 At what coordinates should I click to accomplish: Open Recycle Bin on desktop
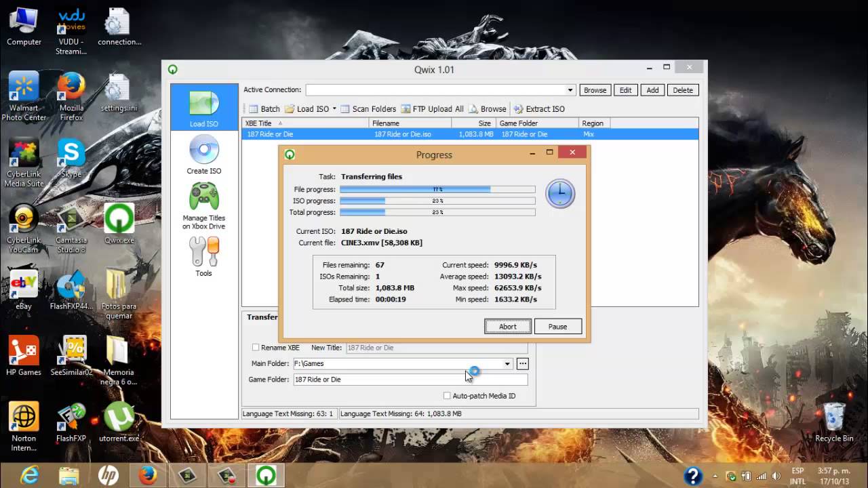click(834, 422)
